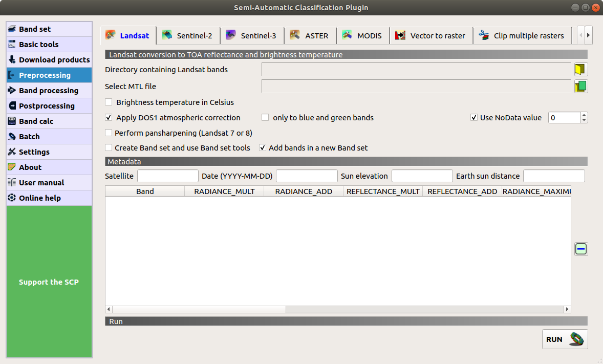603x364 pixels.
Task: Enable Brightness temperature in Celsius
Action: (109, 102)
